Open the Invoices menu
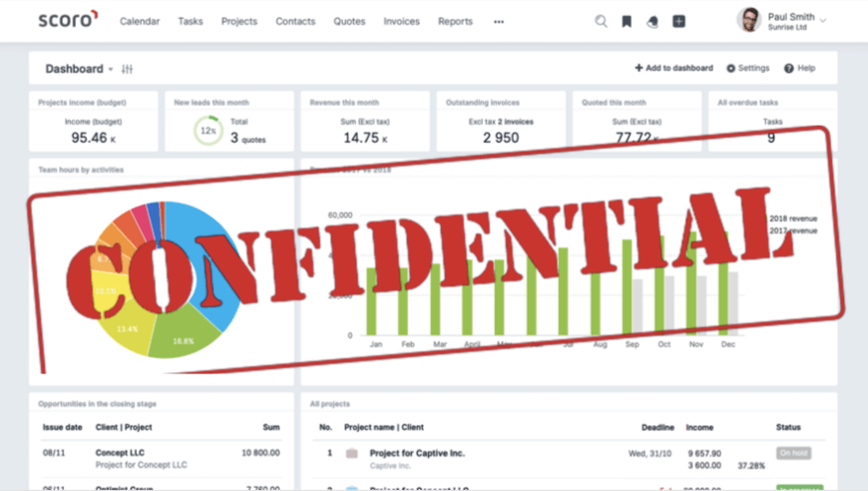Viewport: 868px width, 491px height. click(401, 22)
